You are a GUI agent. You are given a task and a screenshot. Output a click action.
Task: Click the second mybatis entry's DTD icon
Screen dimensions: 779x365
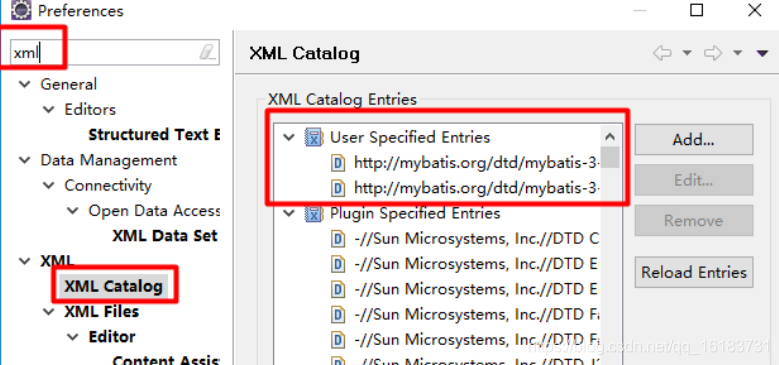point(338,189)
